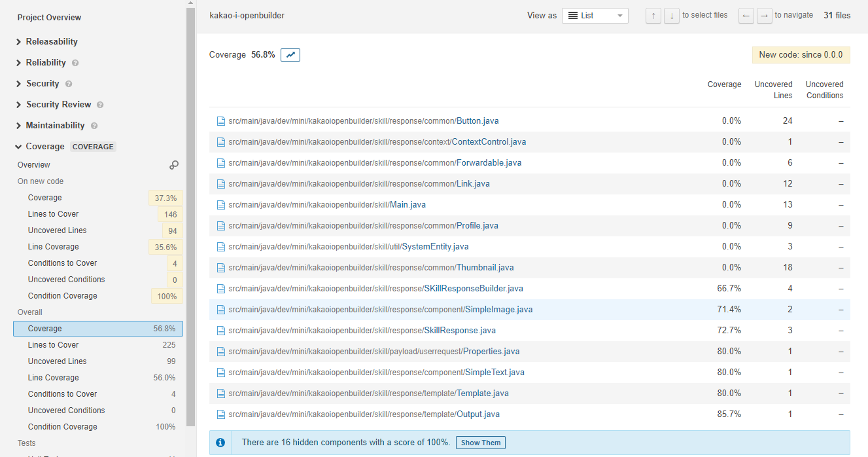Click the right arrow to navigate
Viewport: 868px width, 457px height.
[765, 15]
